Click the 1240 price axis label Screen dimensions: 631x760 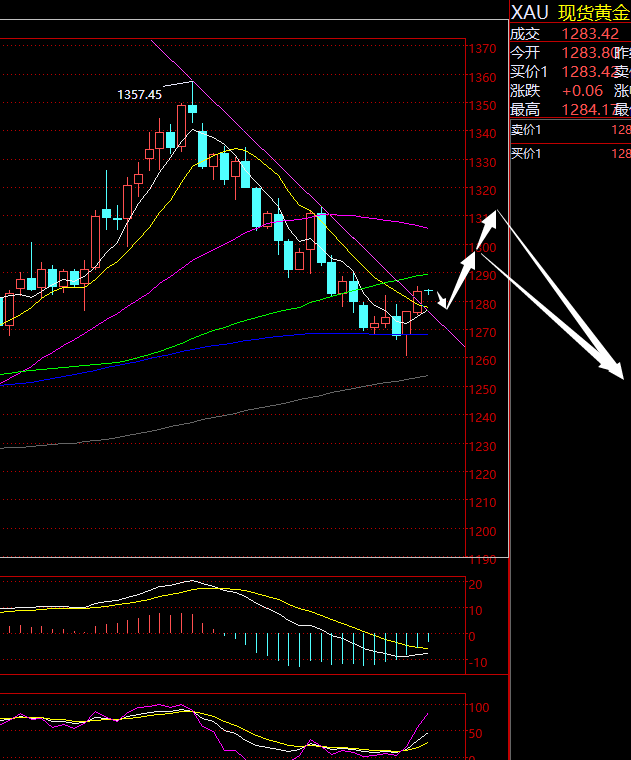483,417
